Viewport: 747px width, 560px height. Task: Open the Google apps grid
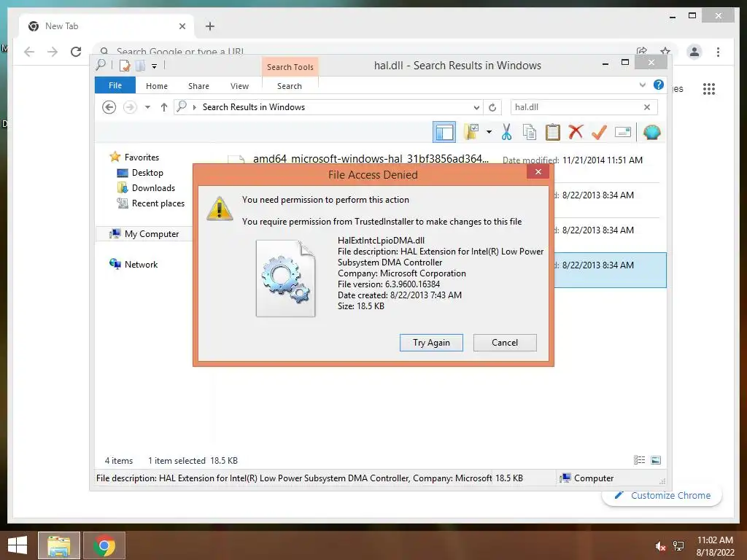click(709, 88)
